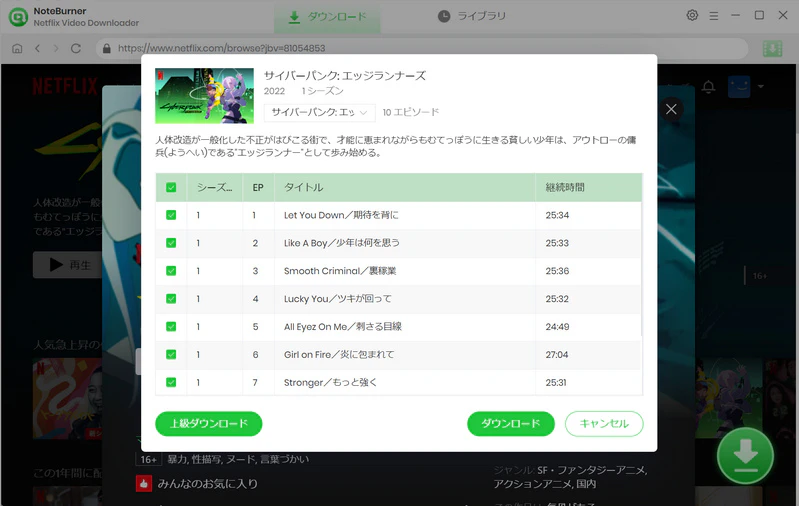Click the Netflix logo
Image resolution: width=799 pixels, height=506 pixels.
pyautogui.click(x=65, y=87)
